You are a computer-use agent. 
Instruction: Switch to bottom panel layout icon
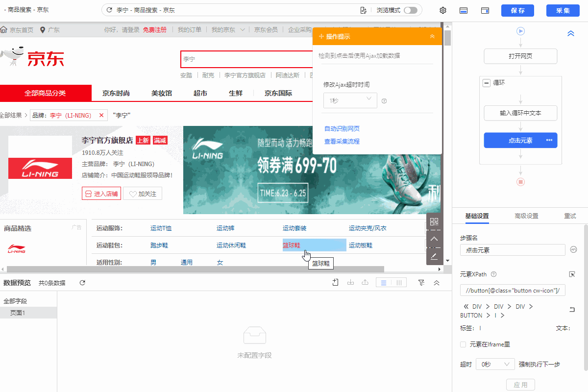(x=463, y=10)
